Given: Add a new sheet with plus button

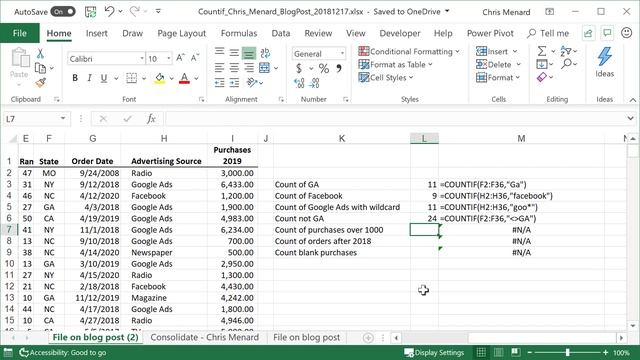Looking at the screenshot, I should [368, 338].
